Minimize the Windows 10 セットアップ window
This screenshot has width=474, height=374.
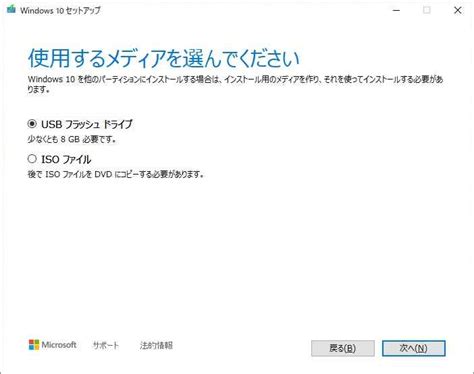coord(396,10)
